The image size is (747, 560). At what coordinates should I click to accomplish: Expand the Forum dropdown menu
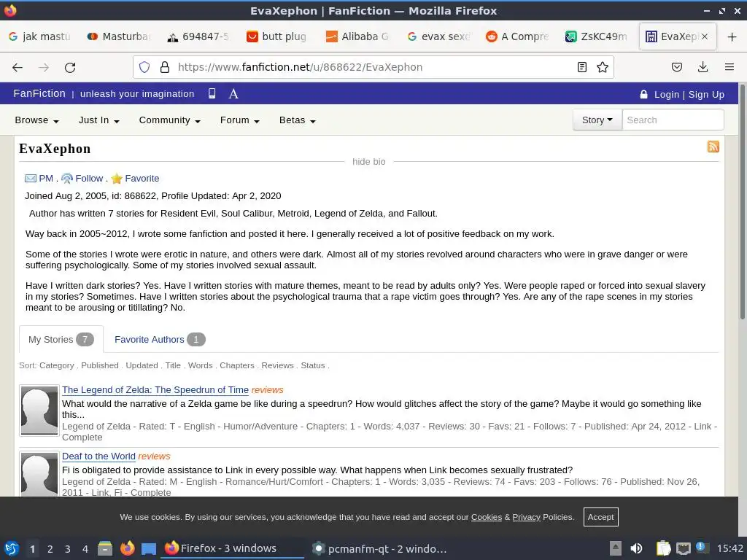(x=239, y=120)
